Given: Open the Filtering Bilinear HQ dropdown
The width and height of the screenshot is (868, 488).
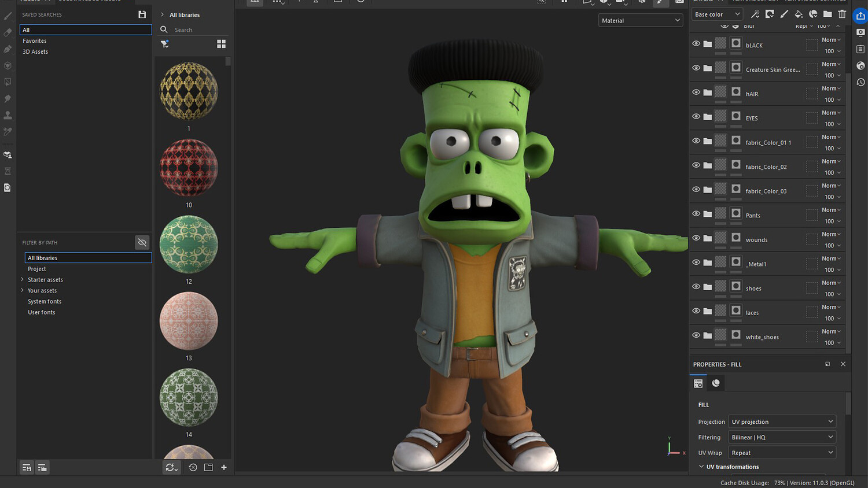Looking at the screenshot, I should pyautogui.click(x=782, y=437).
